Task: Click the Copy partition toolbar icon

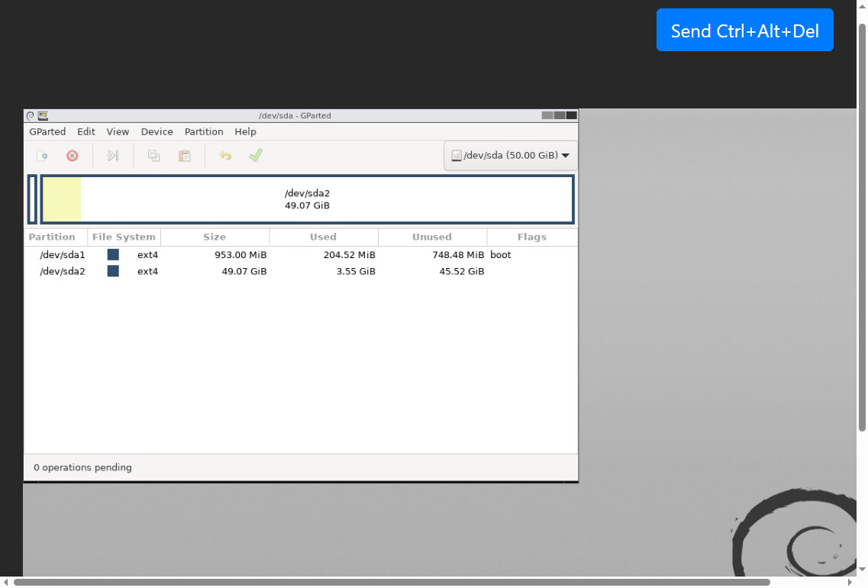Action: tap(153, 156)
